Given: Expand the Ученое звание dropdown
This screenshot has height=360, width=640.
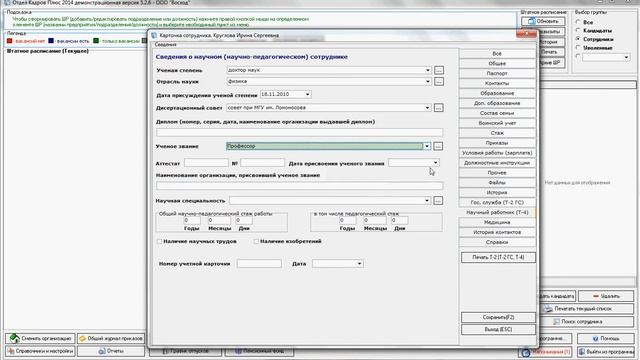Looking at the screenshot, I should [427, 146].
